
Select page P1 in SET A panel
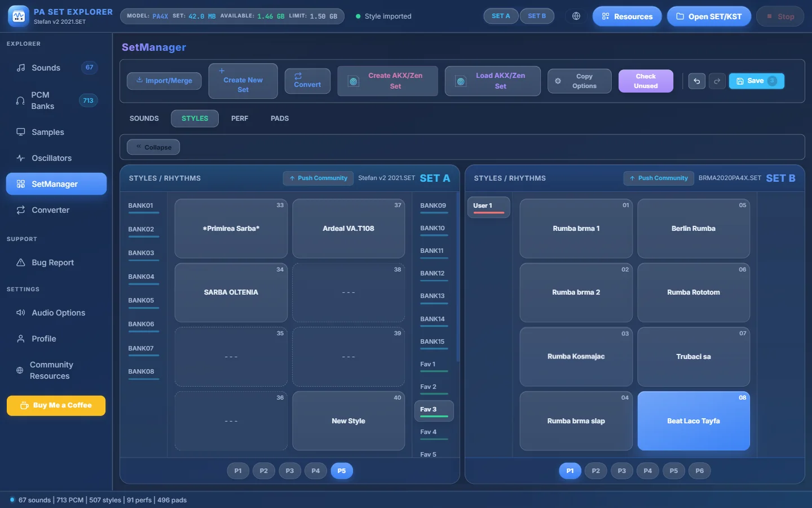[x=238, y=471]
